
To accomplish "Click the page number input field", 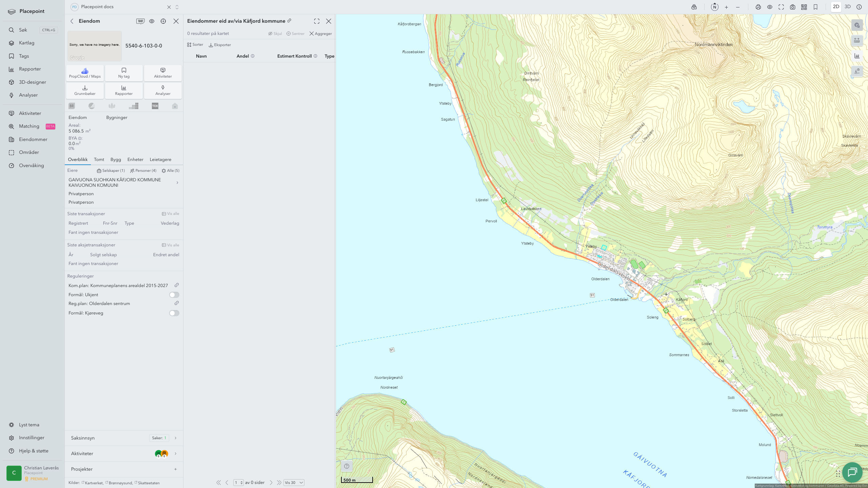I will coord(238,483).
